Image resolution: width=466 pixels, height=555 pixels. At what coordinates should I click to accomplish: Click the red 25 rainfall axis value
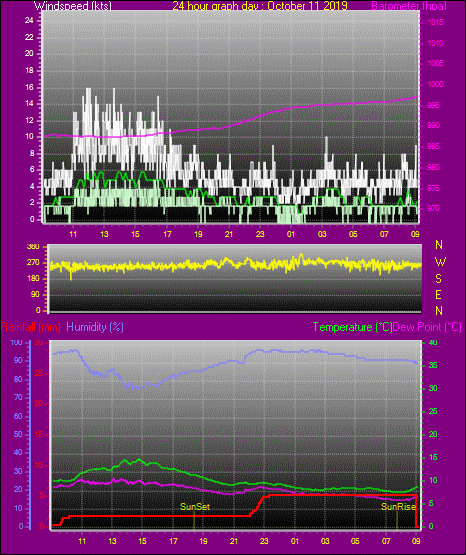(x=39, y=373)
